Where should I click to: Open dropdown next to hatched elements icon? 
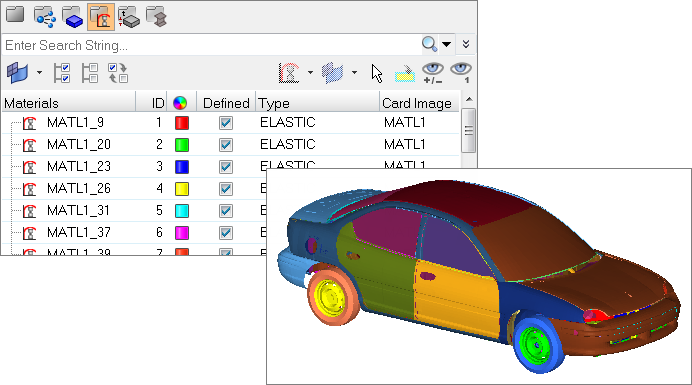(354, 72)
